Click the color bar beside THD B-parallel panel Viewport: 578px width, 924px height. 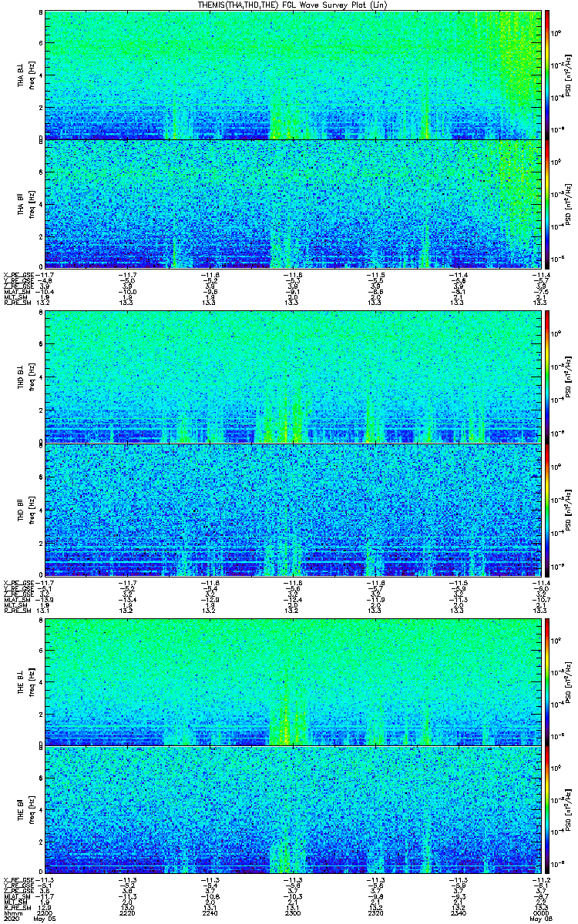point(547,510)
